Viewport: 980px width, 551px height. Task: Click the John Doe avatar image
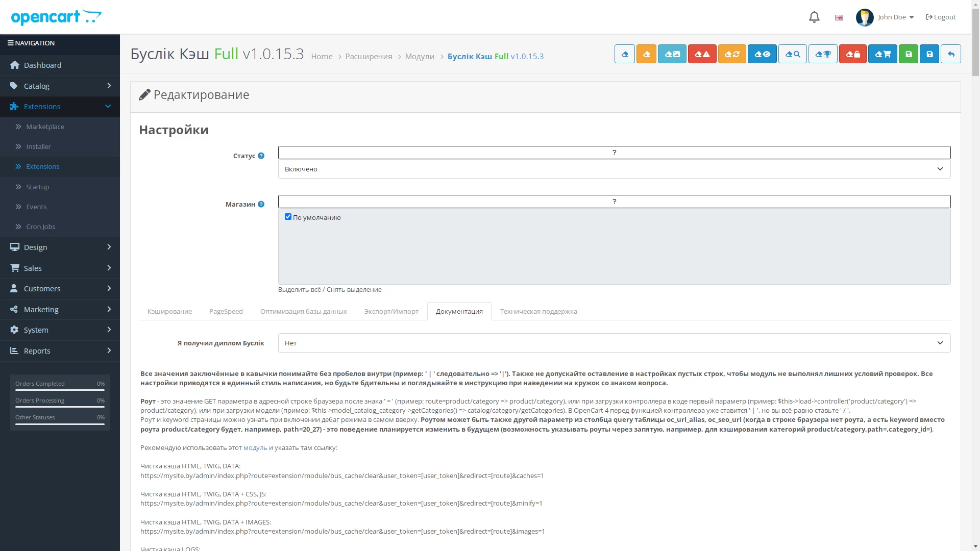click(865, 17)
